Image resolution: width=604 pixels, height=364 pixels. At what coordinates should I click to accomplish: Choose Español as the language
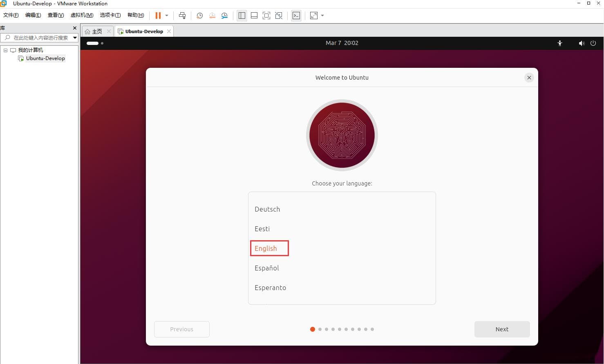[x=342, y=268]
